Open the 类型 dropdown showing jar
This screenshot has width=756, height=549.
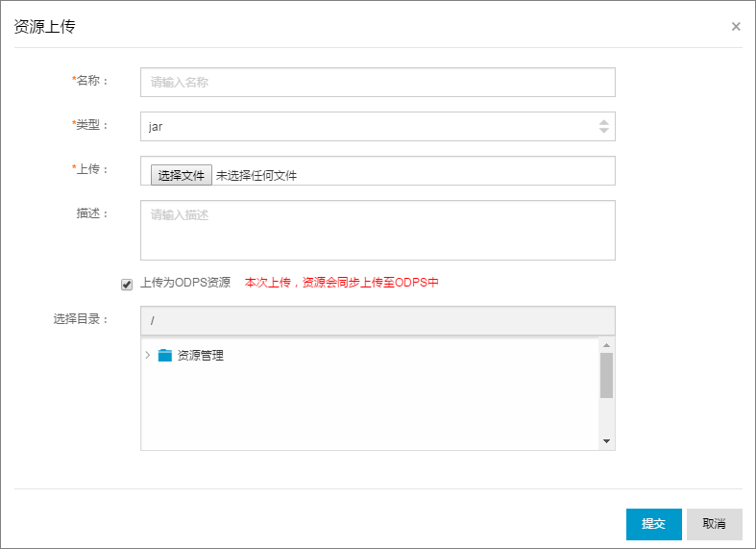click(378, 126)
